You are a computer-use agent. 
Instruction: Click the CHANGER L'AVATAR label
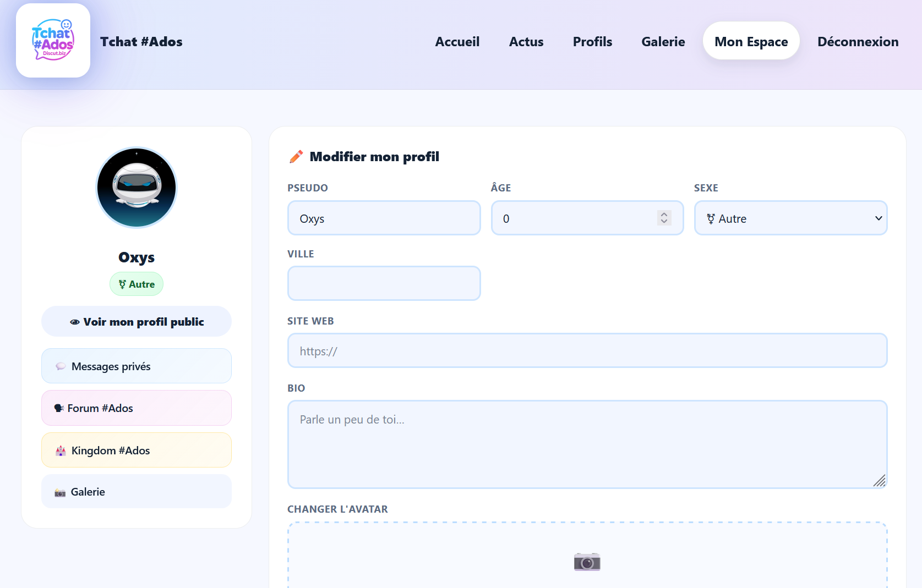click(x=337, y=509)
